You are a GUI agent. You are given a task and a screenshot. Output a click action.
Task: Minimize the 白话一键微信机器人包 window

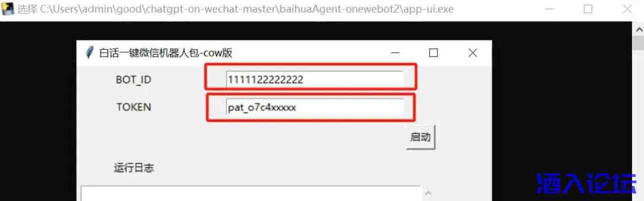pyautogui.click(x=395, y=53)
